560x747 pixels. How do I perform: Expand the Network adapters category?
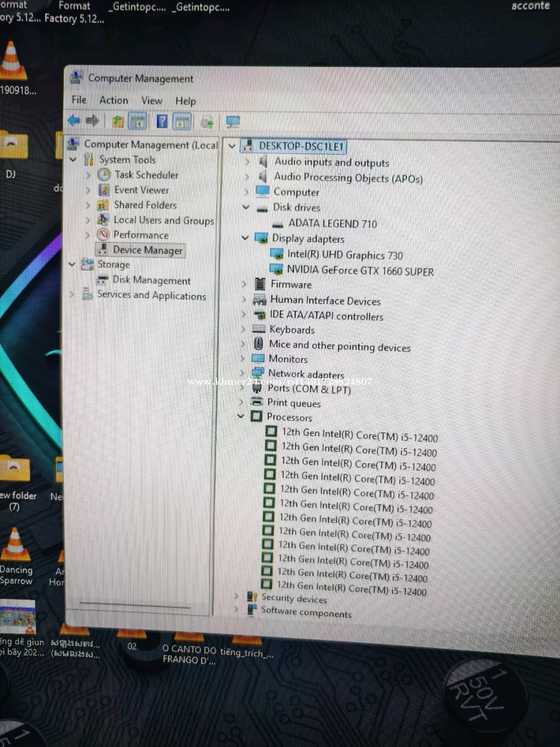242,373
